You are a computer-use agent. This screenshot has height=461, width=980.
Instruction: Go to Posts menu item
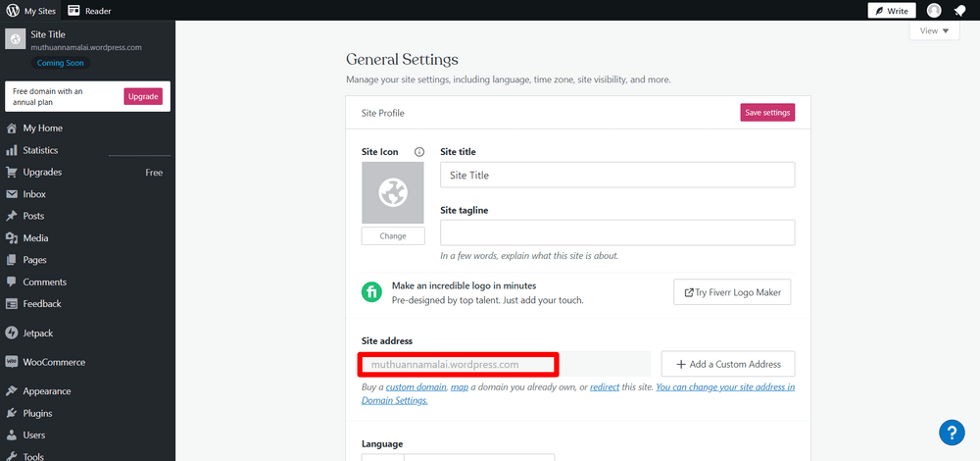tap(33, 216)
